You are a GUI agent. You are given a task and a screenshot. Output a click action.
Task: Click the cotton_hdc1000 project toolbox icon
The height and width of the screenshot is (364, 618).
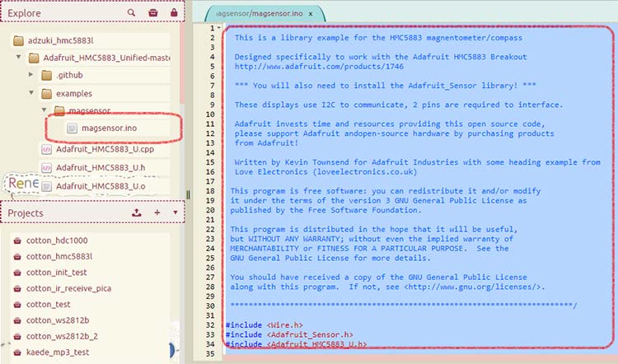point(17,240)
